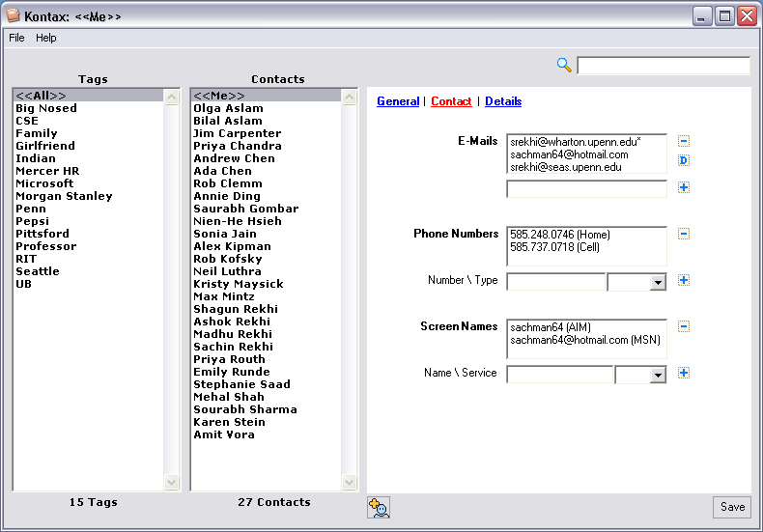Screen dimensions: 763x532
Task: Select contact Olga Aslam
Action: tap(267, 108)
